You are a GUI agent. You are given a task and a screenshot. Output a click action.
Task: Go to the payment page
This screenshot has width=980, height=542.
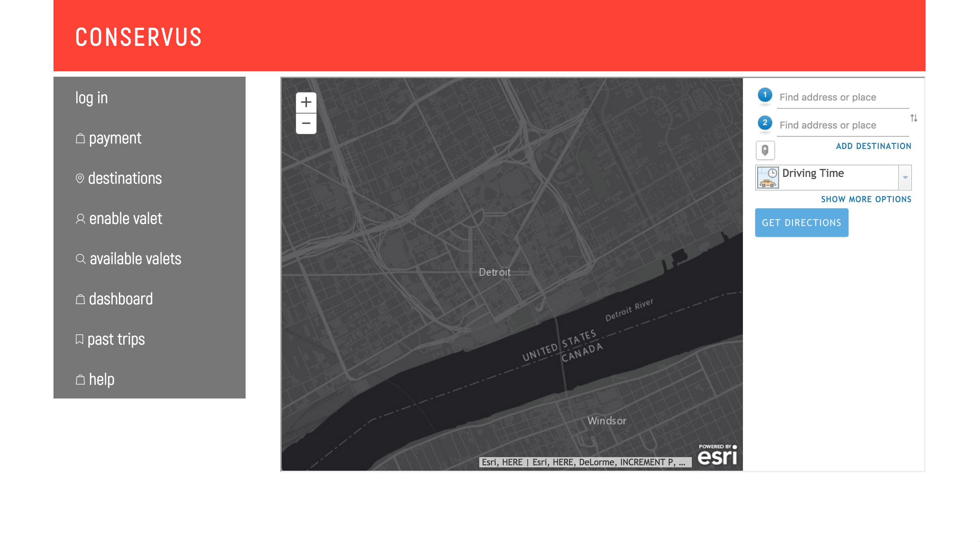(x=114, y=138)
